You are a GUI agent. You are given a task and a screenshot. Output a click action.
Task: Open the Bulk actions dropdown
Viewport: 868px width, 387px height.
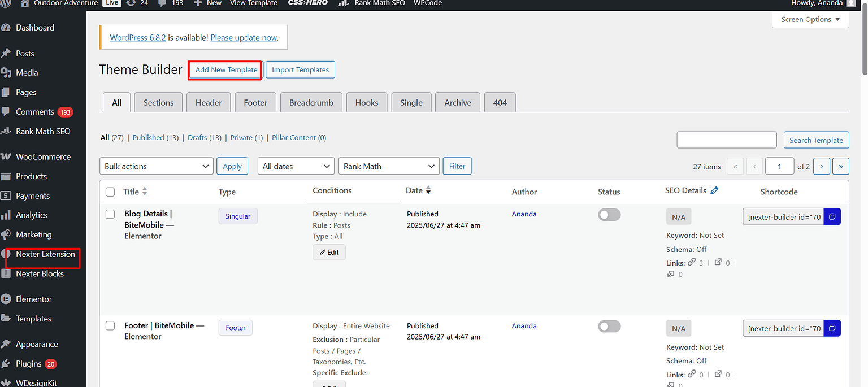tap(157, 166)
